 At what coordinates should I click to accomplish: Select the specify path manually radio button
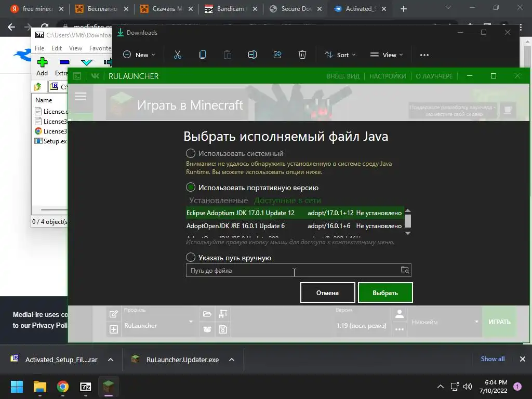(x=191, y=258)
